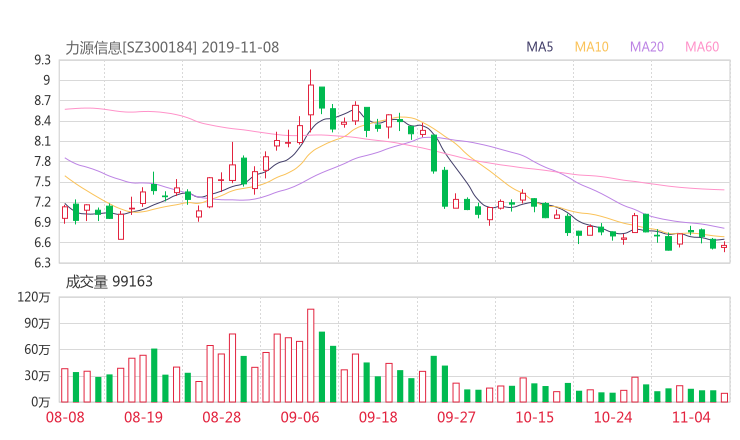Viewport: 740px width, 440px height.
Task: Click the 11-04 date axis label
Action: pos(691,417)
